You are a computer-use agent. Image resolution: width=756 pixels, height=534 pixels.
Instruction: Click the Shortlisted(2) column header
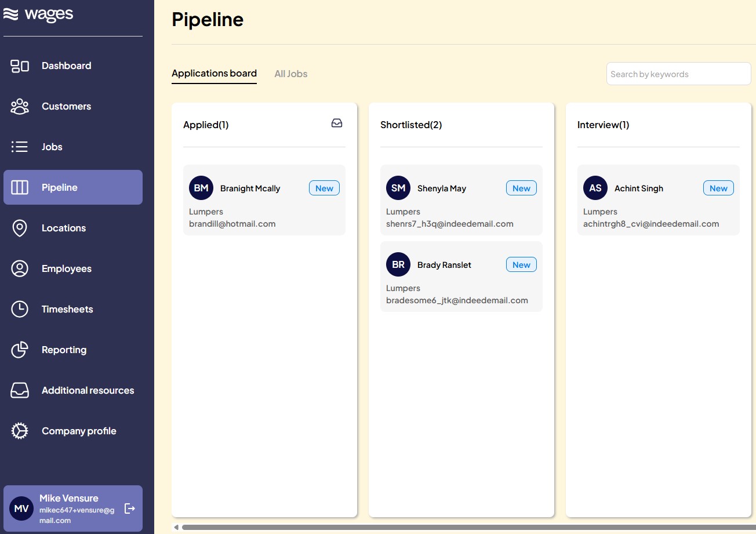coord(411,125)
